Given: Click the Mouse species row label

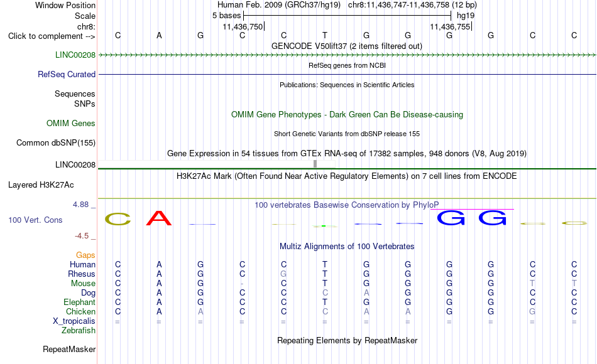Looking at the screenshot, I should tap(84, 284).
